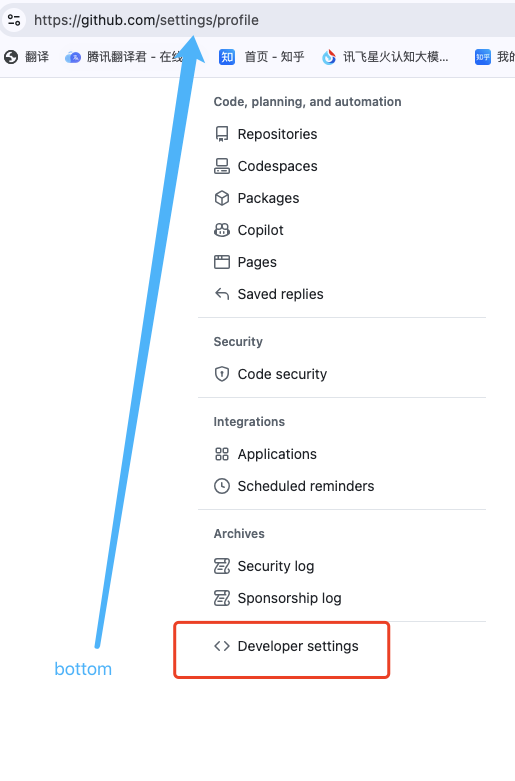
Task: Open the 腾讯翻译君 bookmark
Action: pyautogui.click(x=125, y=57)
